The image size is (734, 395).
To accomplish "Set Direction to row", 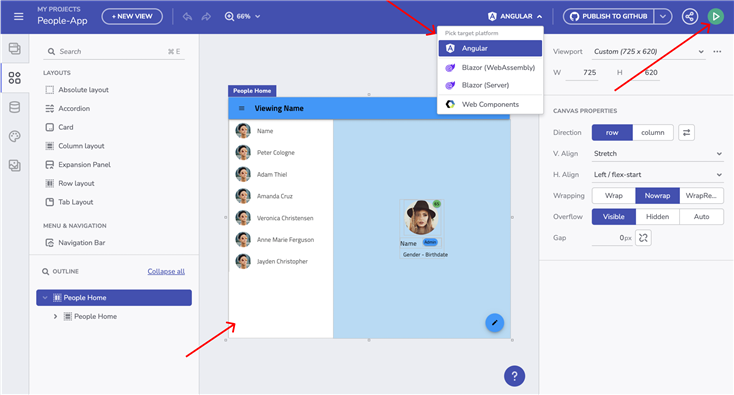I will point(612,133).
